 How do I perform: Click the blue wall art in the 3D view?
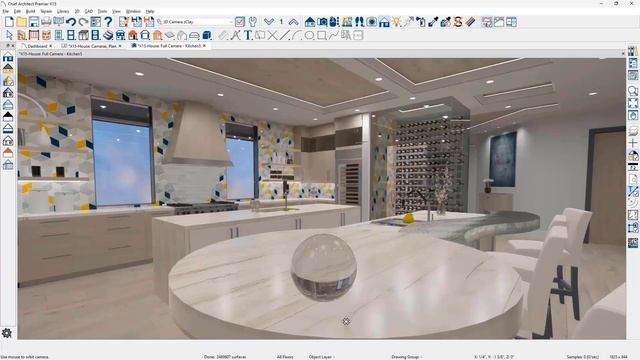502,159
